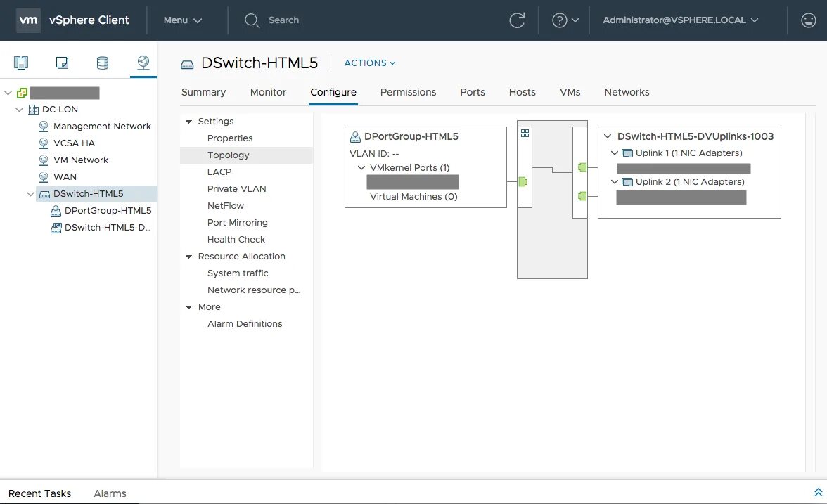Click the DSwitch-HTML5-D... uplinks icon in tree
This screenshot has width=827, height=504.
tap(56, 228)
